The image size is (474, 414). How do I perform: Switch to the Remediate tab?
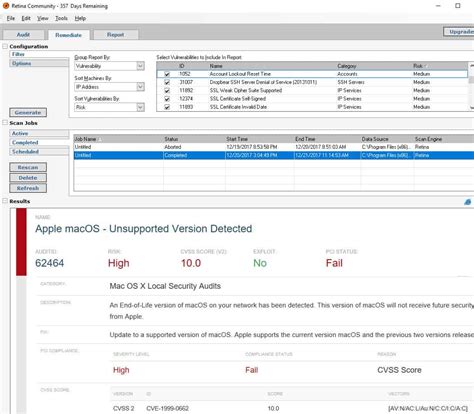69,35
